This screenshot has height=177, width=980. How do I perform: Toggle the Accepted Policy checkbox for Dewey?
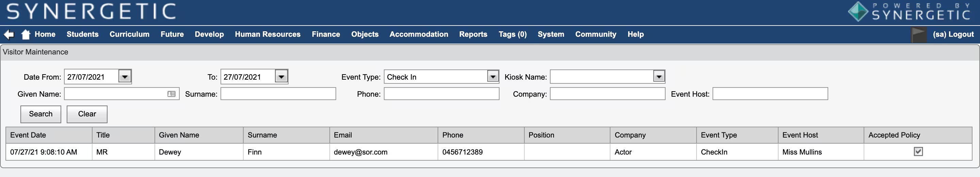pos(918,151)
